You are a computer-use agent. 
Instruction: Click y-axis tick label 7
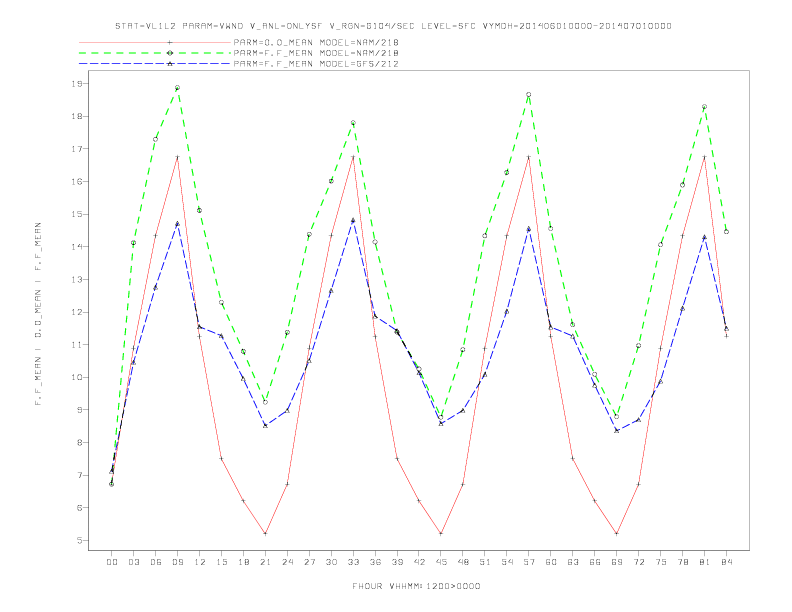79,476
